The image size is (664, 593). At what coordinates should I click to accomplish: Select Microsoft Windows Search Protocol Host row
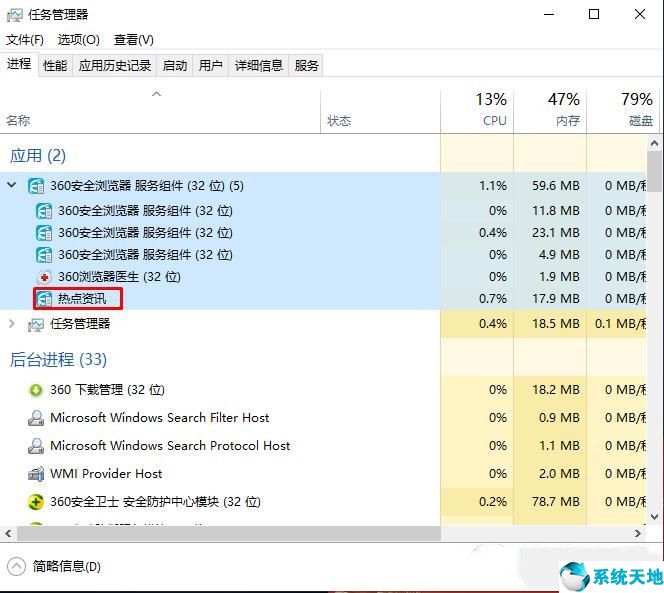[x=324, y=446]
